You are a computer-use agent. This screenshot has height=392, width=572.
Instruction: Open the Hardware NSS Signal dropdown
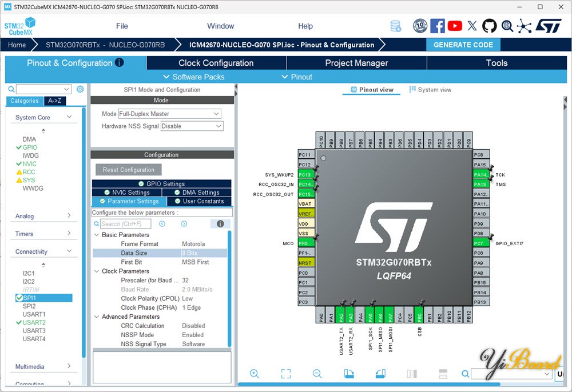192,126
